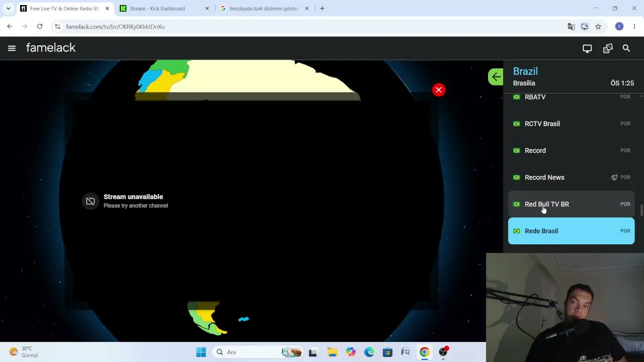Open the Chrome three-dot menu
644x362 pixels.
[634, 27]
